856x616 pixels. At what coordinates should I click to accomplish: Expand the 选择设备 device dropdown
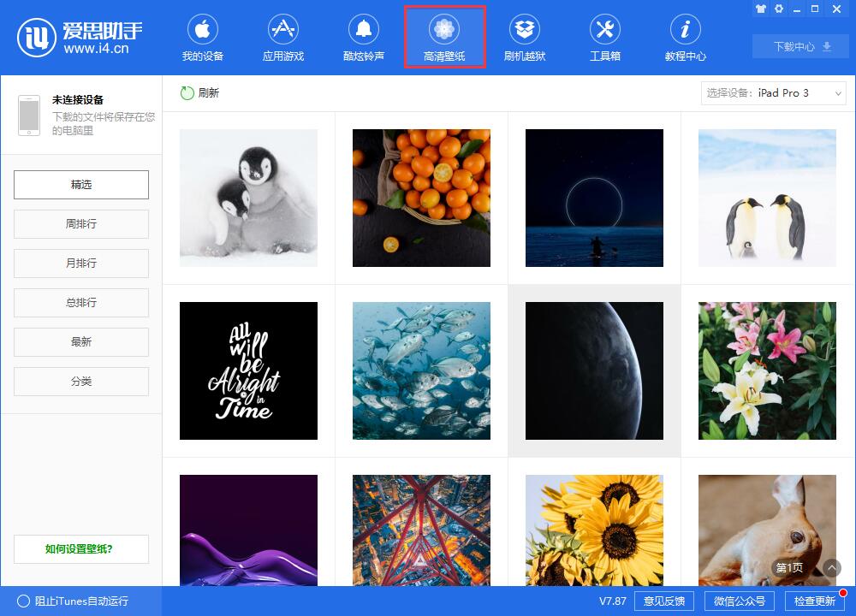point(774,93)
